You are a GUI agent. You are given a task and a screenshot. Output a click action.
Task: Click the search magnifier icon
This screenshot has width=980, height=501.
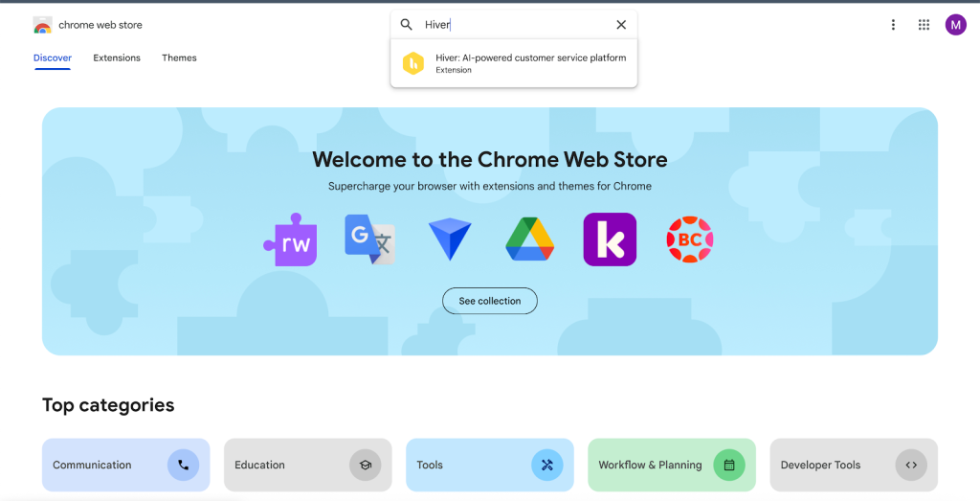point(407,25)
